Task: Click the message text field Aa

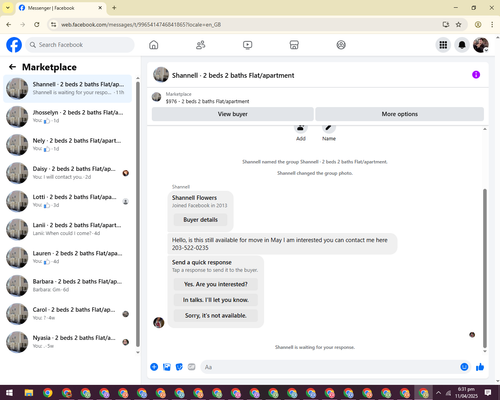Action: tap(330, 367)
